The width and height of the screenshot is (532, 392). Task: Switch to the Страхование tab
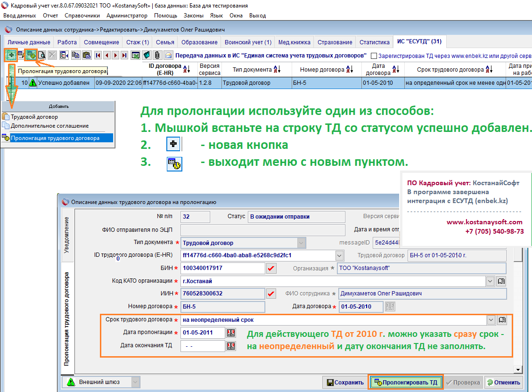point(335,42)
